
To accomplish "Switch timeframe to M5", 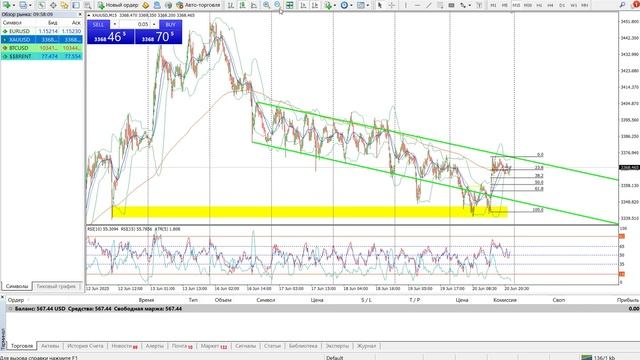I will coord(504,5).
